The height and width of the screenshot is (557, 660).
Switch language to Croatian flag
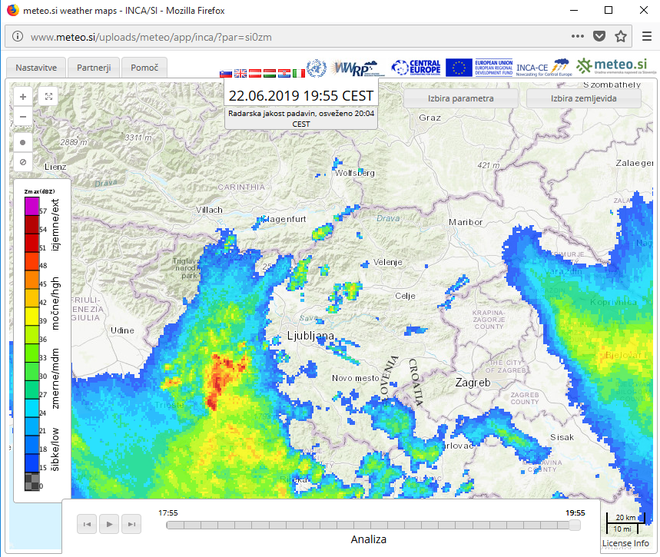(284, 74)
